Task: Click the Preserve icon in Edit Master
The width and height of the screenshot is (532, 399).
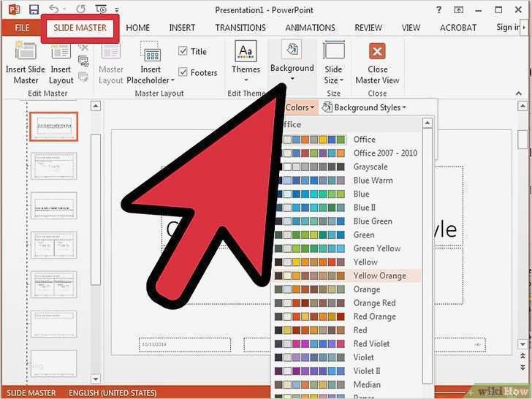Action: click(x=83, y=76)
